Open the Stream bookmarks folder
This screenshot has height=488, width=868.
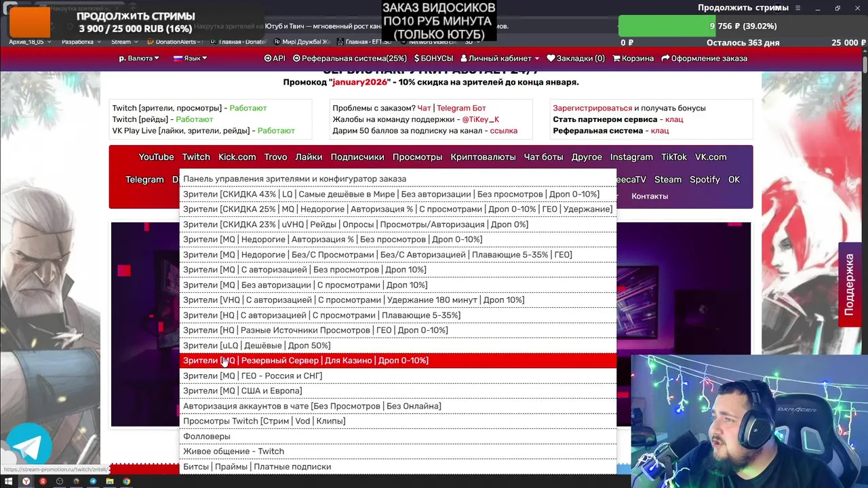pos(124,42)
